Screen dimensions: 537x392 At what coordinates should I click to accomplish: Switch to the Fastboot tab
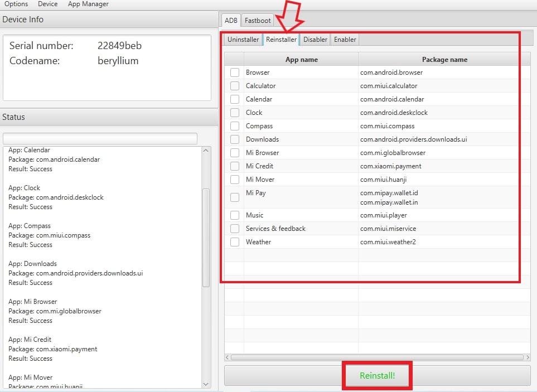coord(258,21)
